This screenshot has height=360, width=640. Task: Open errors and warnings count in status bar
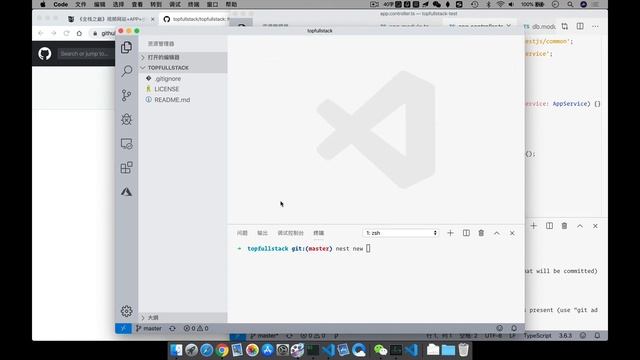tap(196, 328)
